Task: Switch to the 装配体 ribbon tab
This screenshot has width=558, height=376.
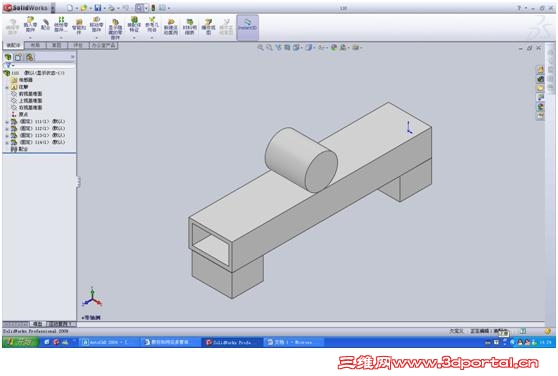Action: point(14,45)
